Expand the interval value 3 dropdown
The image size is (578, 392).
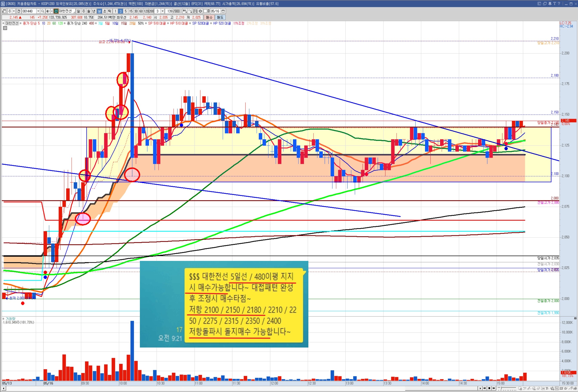click(162, 11)
